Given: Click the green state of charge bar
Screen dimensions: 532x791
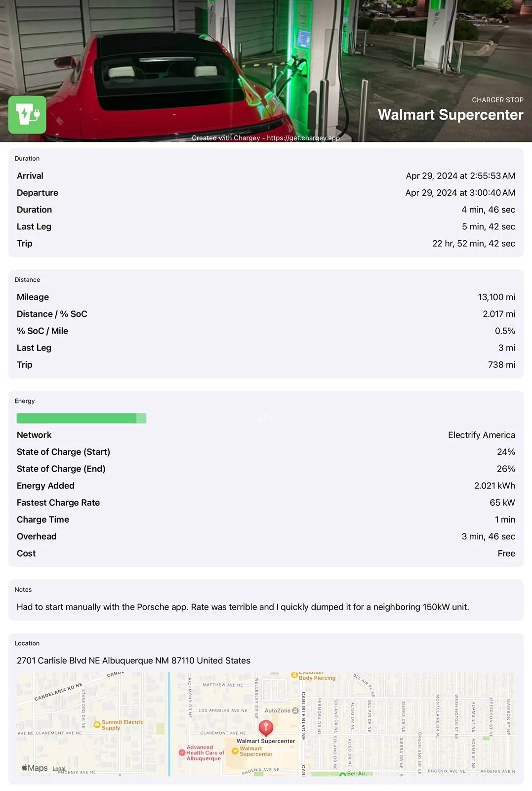Looking at the screenshot, I should [82, 418].
